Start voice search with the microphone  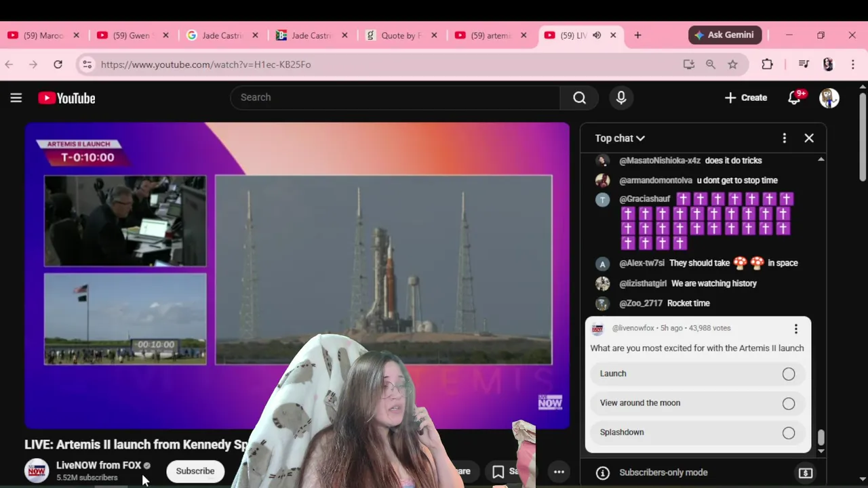pyautogui.click(x=620, y=98)
